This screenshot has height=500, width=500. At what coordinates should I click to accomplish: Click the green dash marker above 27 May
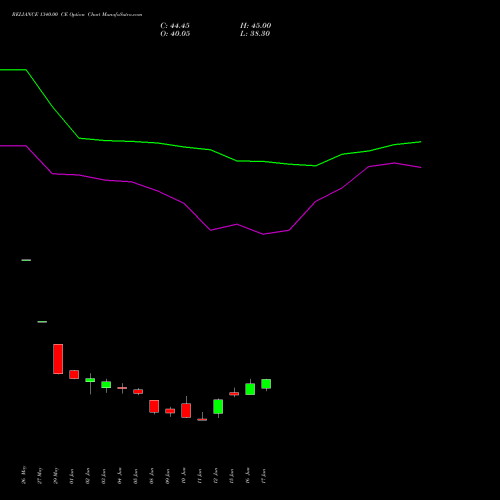42,322
